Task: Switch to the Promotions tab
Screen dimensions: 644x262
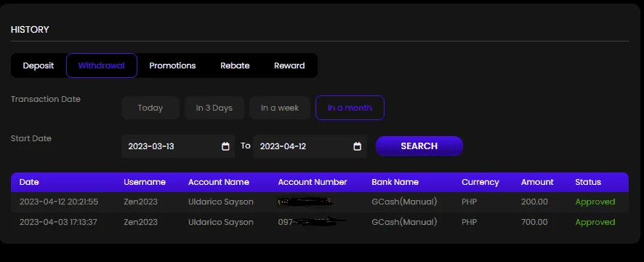Action: [x=172, y=65]
